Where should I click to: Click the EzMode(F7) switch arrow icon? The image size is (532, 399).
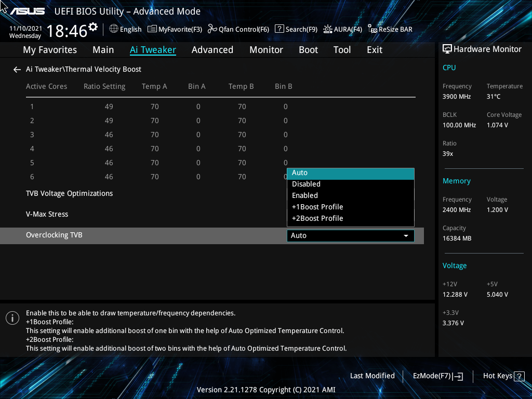[458, 376]
